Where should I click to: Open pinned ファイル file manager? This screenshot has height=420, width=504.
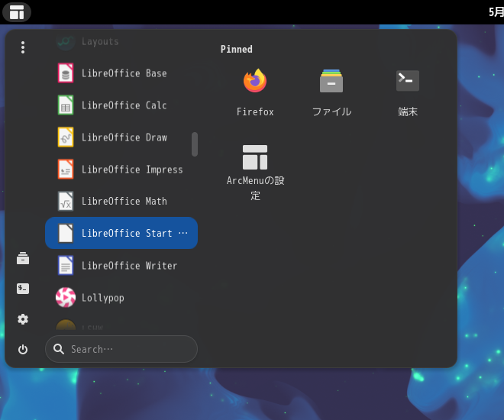331,81
